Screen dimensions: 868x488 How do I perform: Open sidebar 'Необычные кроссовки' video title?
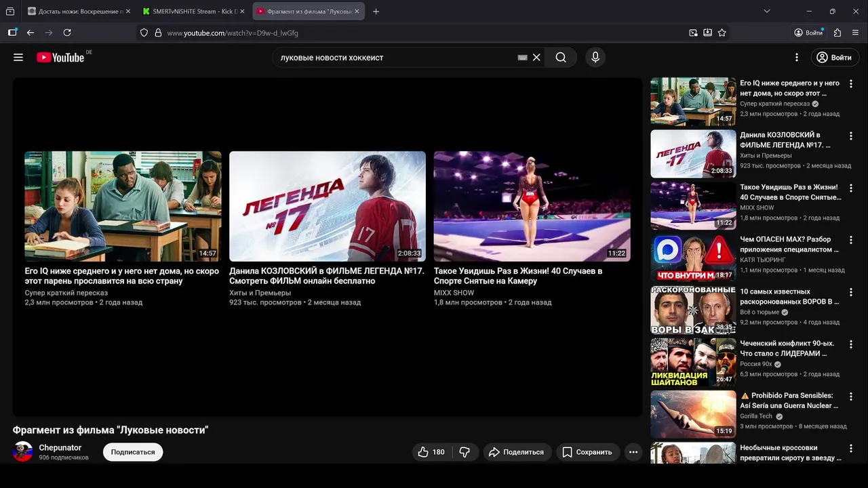(x=791, y=453)
